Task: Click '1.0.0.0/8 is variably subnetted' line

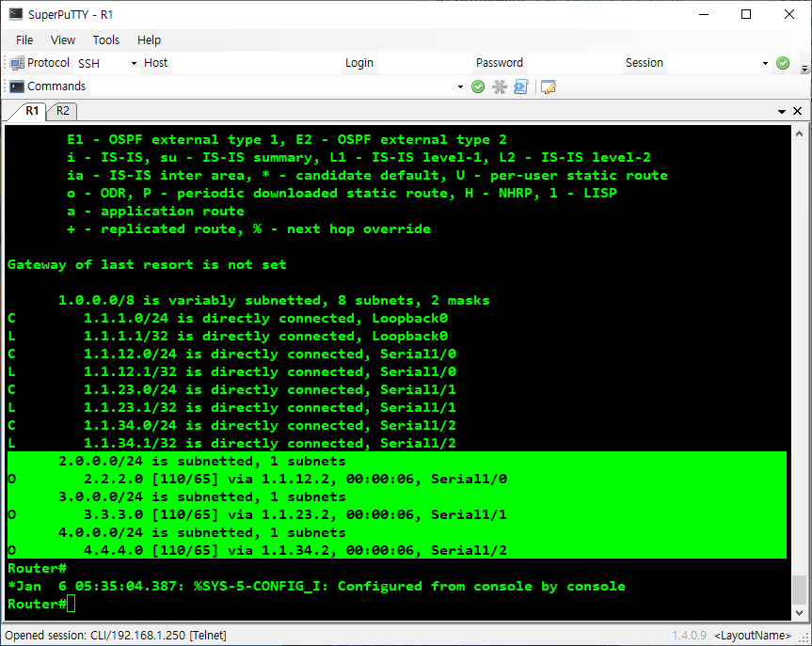Action: (274, 300)
